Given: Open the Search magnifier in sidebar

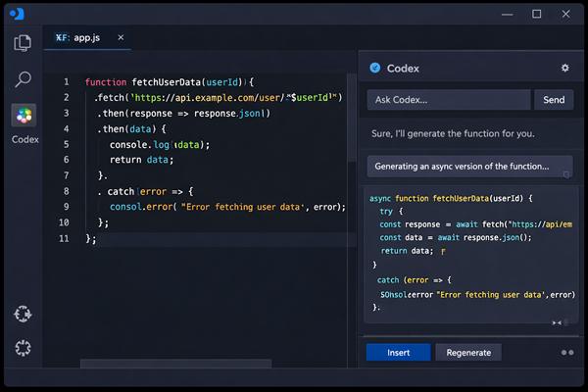Looking at the screenshot, I should coord(23,79).
